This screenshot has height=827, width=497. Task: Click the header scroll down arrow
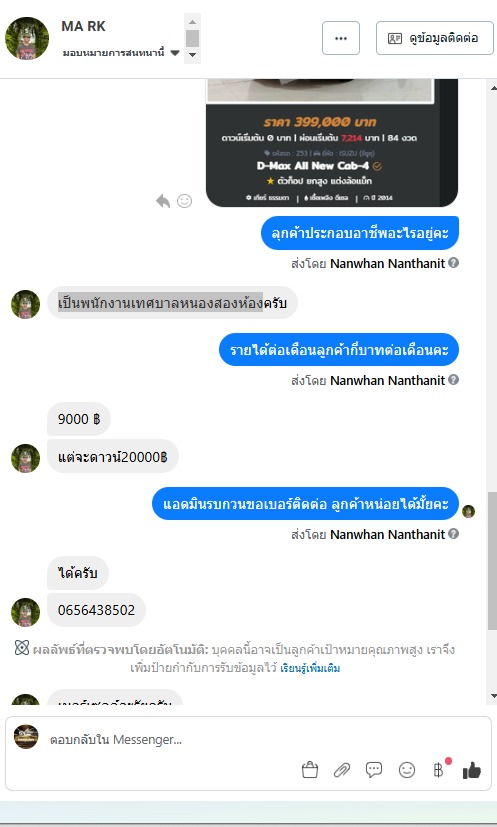(x=193, y=55)
